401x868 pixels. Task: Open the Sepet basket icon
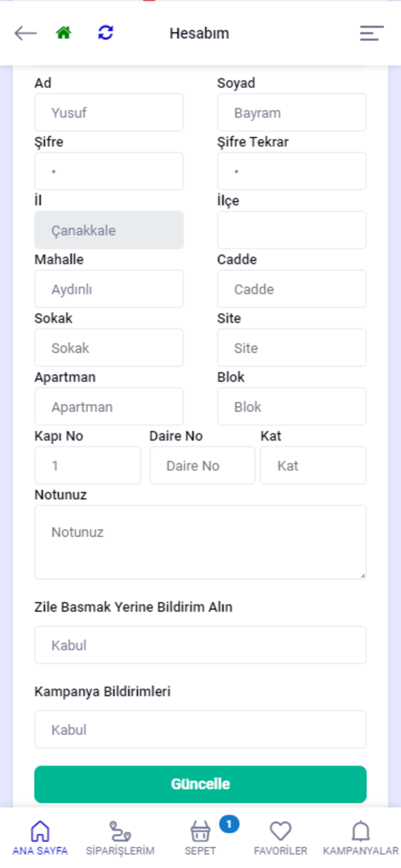tap(200, 832)
